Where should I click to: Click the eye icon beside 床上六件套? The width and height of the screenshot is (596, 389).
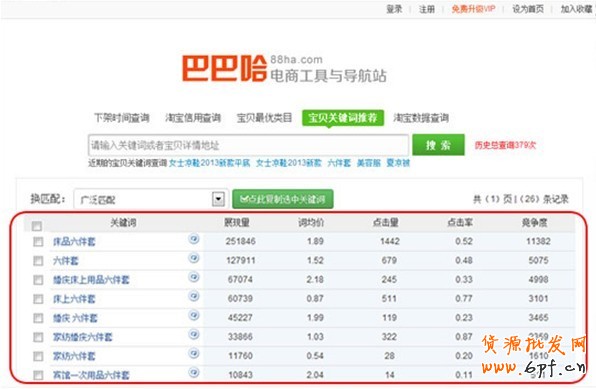pos(194,296)
